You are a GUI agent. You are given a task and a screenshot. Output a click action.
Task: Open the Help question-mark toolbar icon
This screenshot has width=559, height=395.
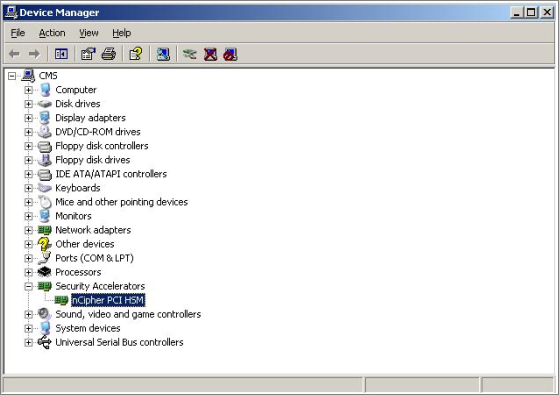click(136, 54)
